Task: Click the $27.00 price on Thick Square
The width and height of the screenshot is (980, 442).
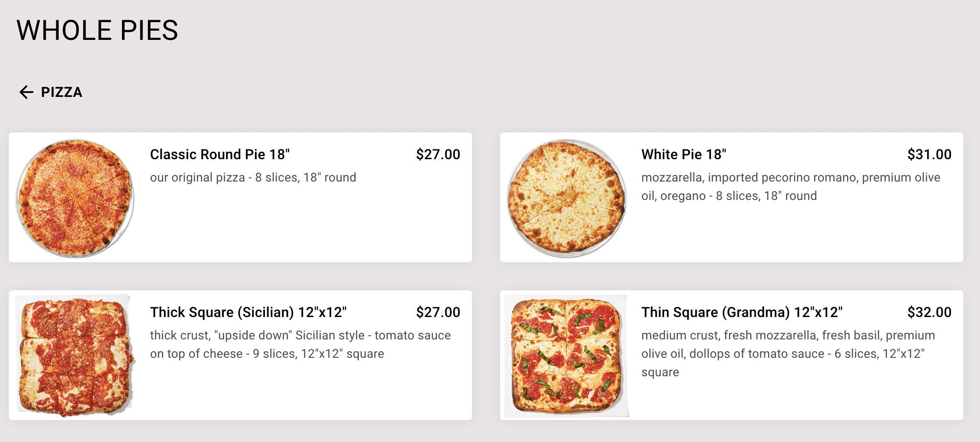Action: click(x=438, y=312)
